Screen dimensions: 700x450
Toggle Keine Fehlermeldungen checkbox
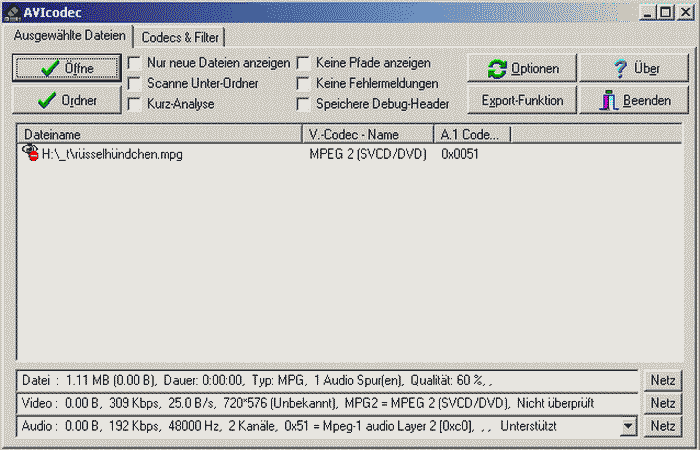[304, 83]
